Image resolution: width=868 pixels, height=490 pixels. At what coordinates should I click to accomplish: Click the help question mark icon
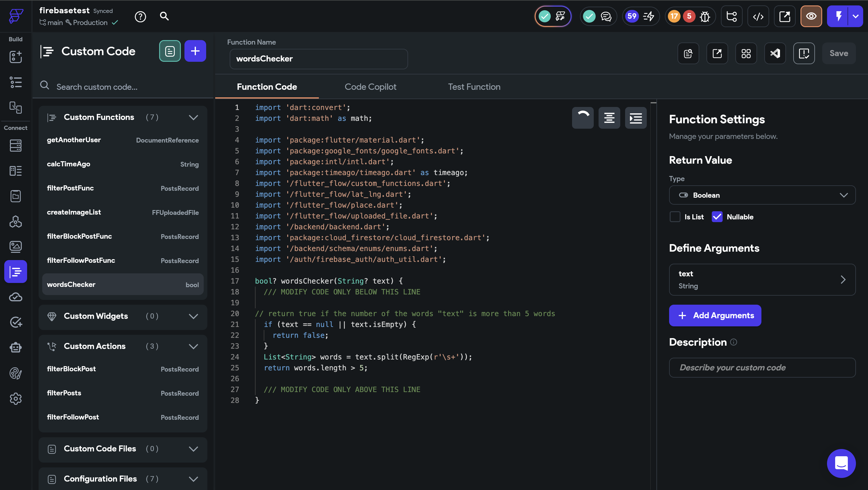(140, 17)
